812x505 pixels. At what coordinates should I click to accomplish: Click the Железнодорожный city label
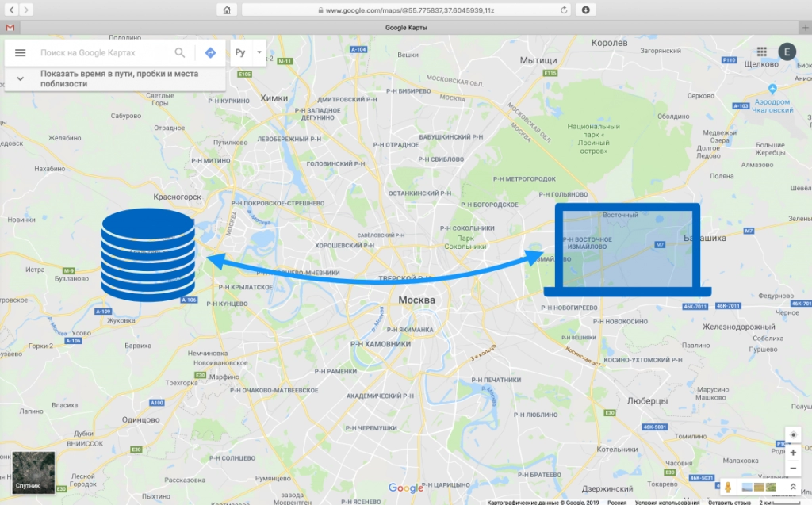pyautogui.click(x=738, y=327)
